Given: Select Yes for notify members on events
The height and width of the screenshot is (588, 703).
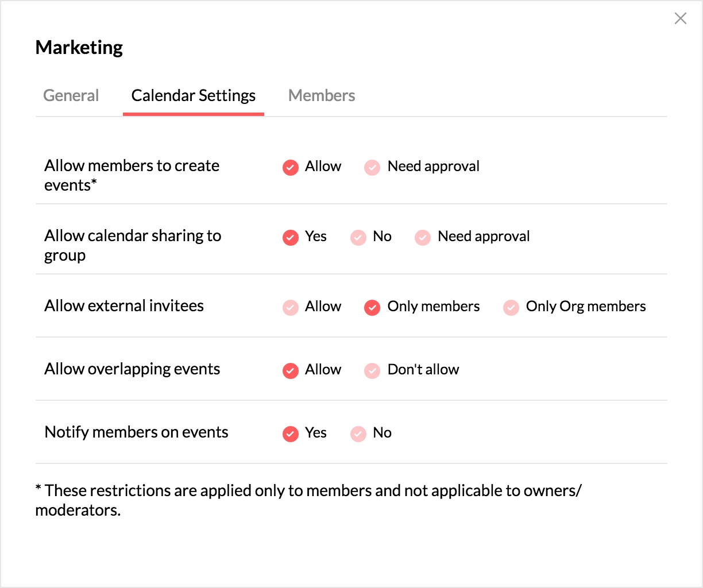Looking at the screenshot, I should pos(291,434).
